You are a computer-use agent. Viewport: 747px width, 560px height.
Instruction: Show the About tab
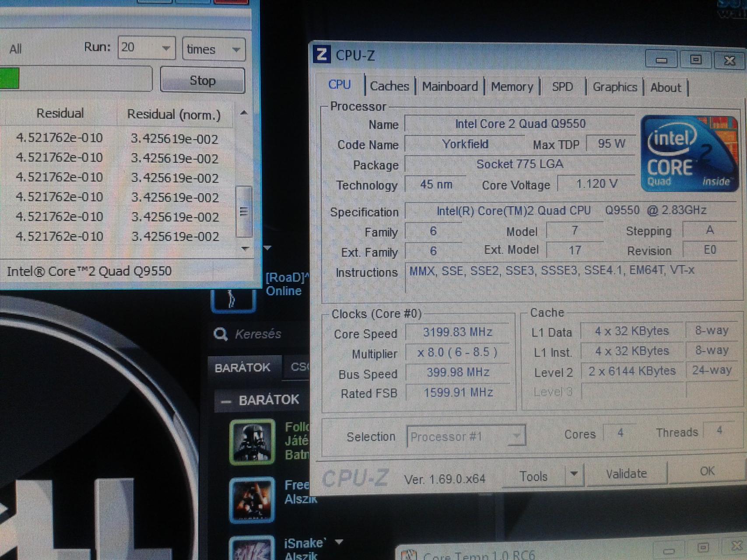point(665,87)
